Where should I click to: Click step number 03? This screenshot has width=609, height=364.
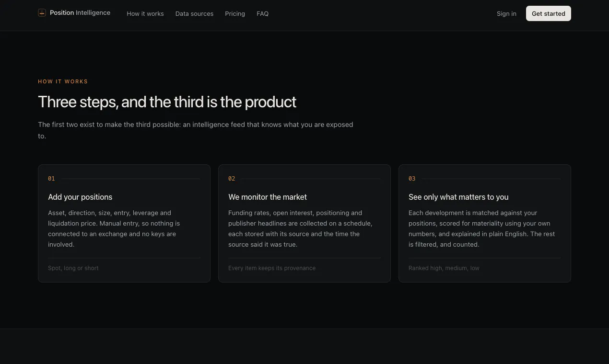(412, 179)
